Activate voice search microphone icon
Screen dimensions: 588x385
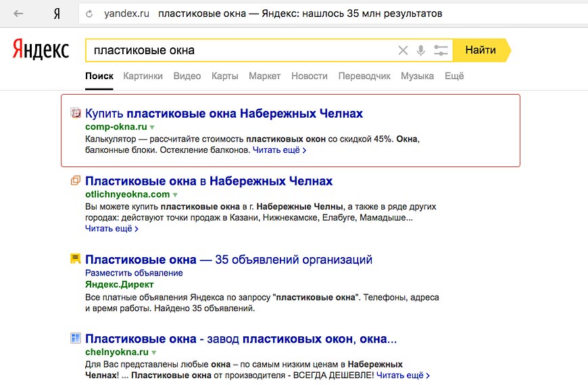(x=421, y=50)
